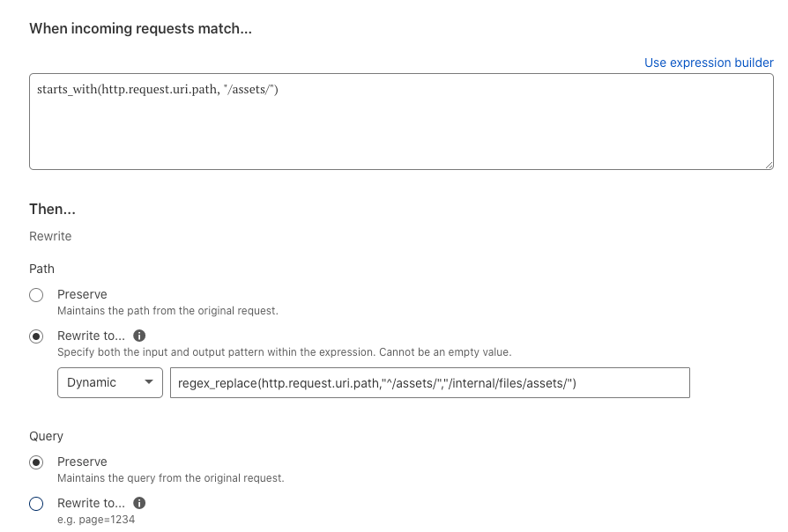Viewport: 788px width, 532px height.
Task: Click the Rewrite to label text under Path
Action: point(91,336)
